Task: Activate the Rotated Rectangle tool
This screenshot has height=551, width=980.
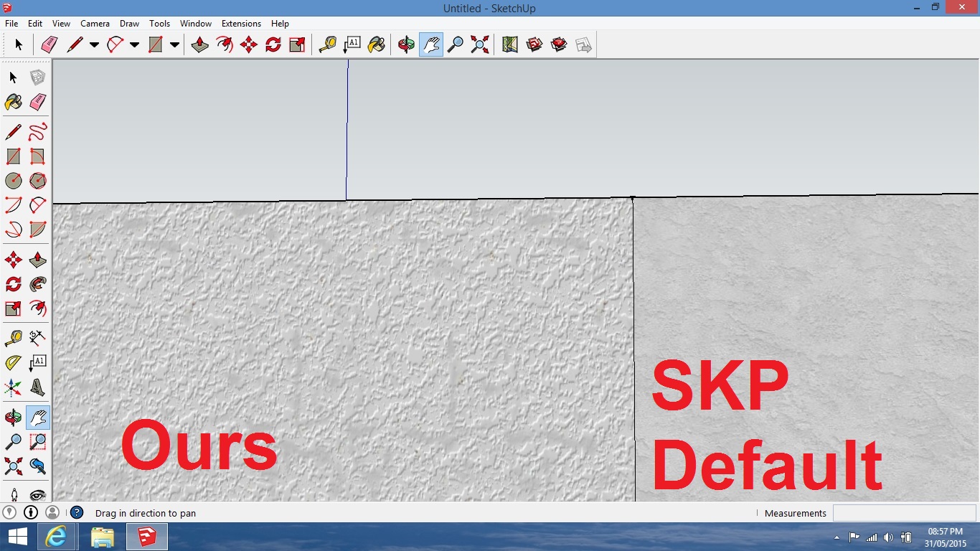Action: coord(38,156)
